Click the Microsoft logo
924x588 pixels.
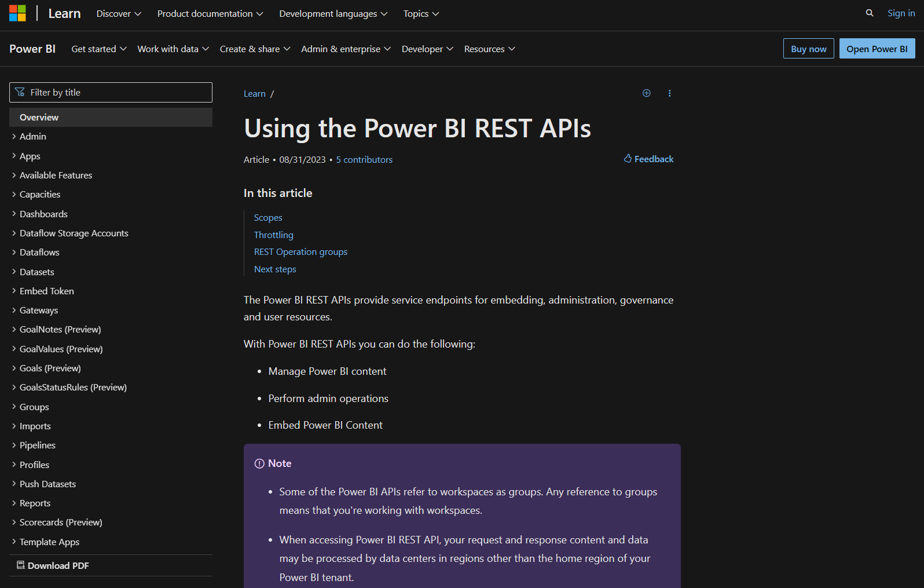pyautogui.click(x=17, y=13)
